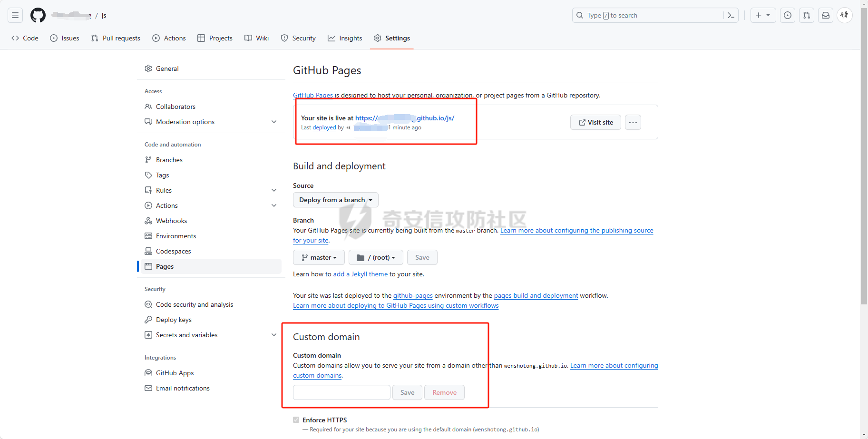Image resolution: width=868 pixels, height=439 pixels.
Task: Toggle the Enforce HTTPS checkbox
Action: point(296,420)
